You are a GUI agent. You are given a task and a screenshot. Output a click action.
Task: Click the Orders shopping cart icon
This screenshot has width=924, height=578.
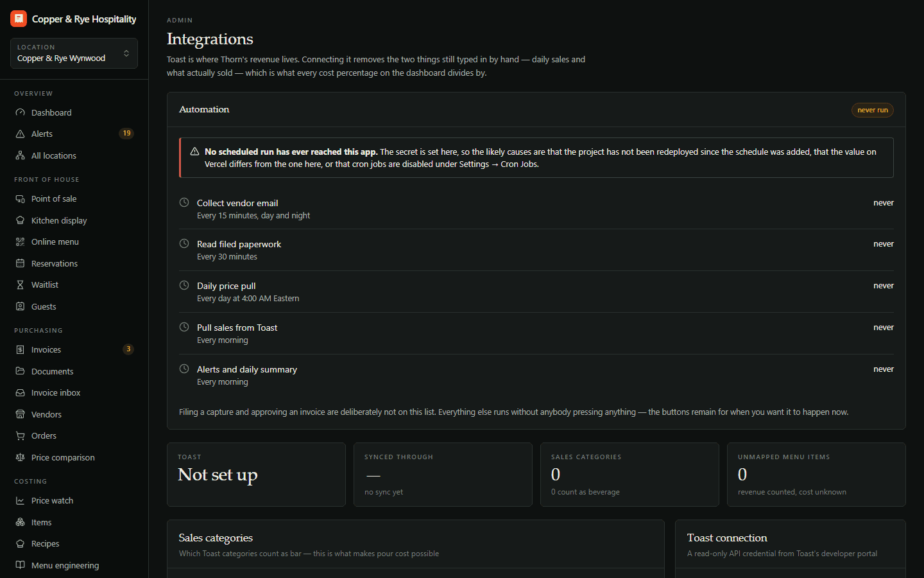pos(20,435)
